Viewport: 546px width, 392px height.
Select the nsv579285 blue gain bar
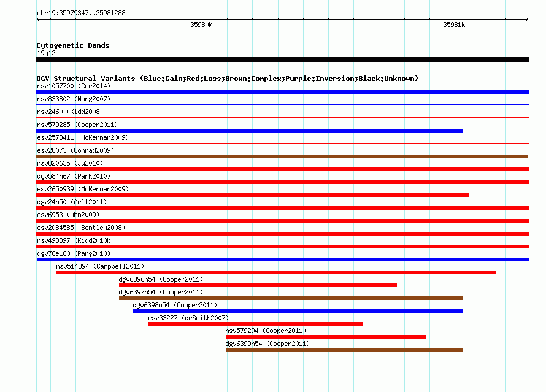click(249, 131)
